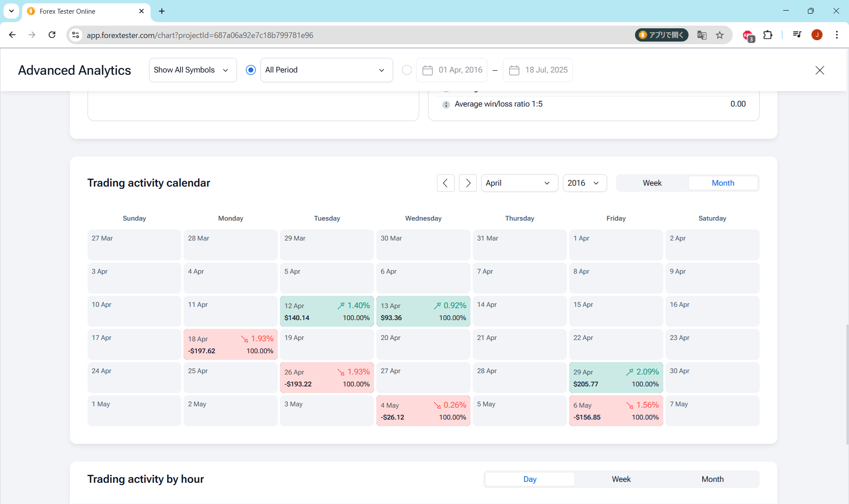Viewport: 849px width, 504px height.
Task: Select the All Period radio button
Action: 251,70
